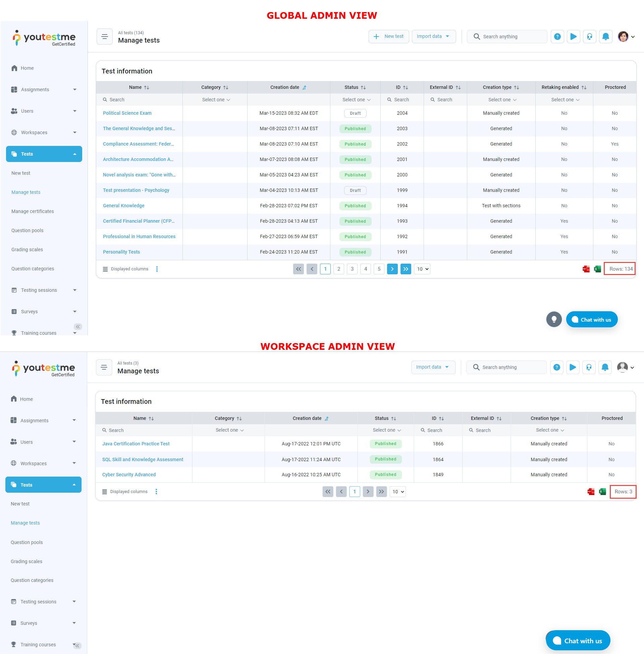This screenshot has height=654, width=644.
Task: Open the Political Science Exam link
Action: [x=127, y=113]
